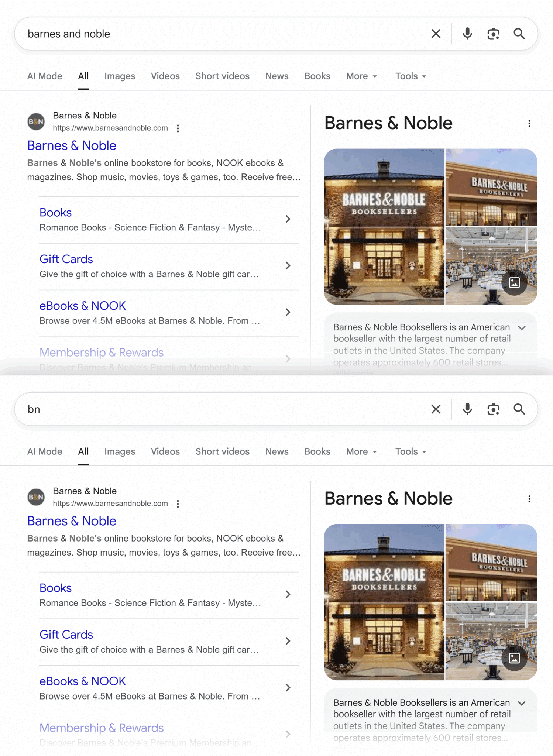Start voice search in 'barnes and noble' search bar
The image size is (553, 756).
click(x=467, y=34)
